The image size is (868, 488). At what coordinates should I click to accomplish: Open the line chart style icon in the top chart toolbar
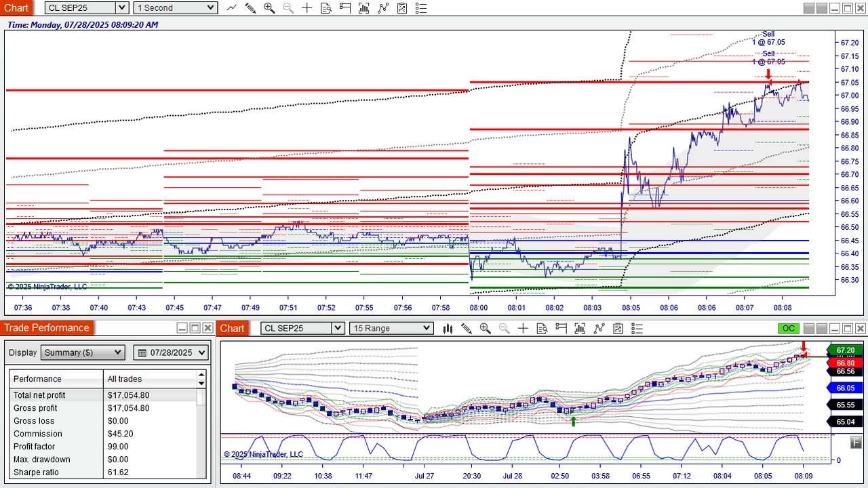click(231, 8)
